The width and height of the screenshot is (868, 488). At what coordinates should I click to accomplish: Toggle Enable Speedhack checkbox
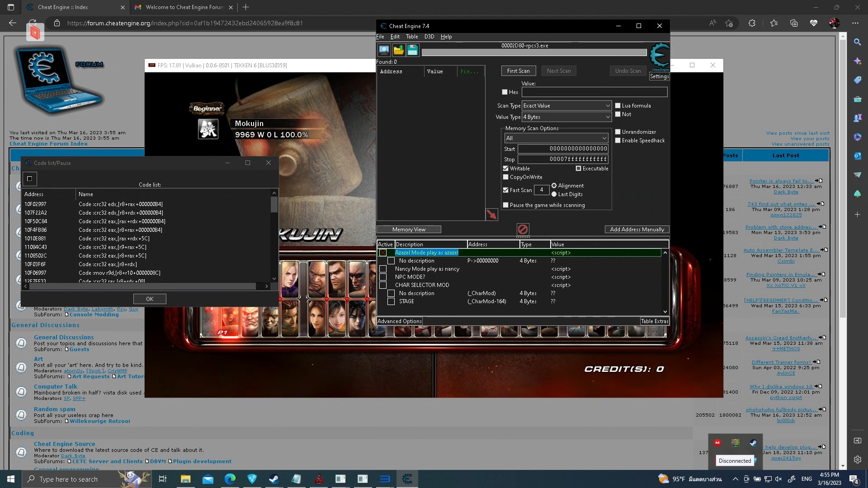618,141
